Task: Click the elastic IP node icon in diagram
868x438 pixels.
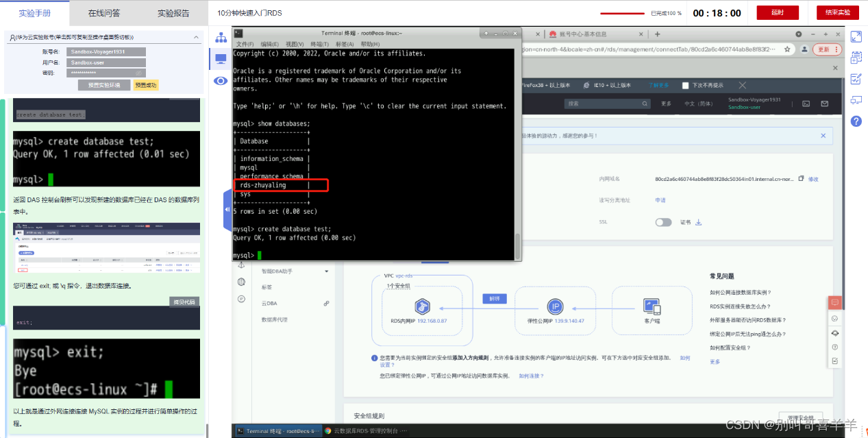Action: click(x=554, y=306)
